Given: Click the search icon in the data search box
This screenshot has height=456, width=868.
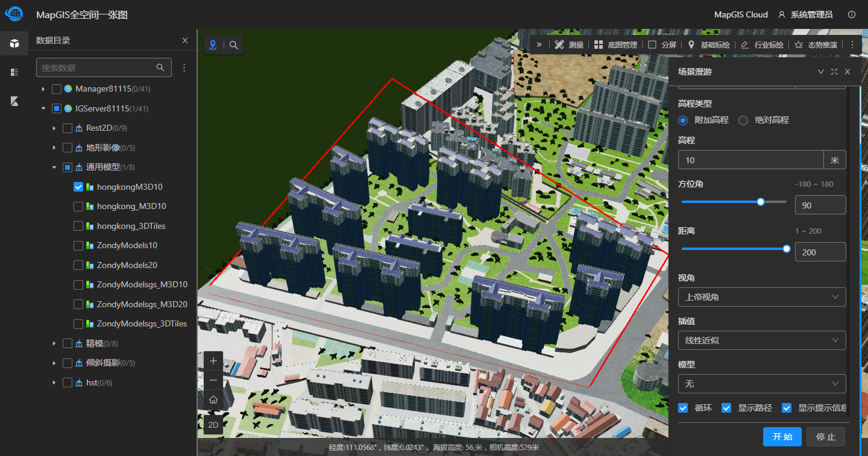Looking at the screenshot, I should coord(160,67).
